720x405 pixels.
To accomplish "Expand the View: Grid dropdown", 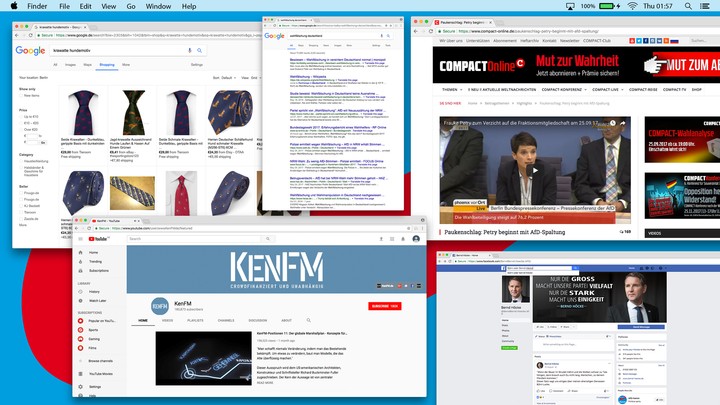I will point(252,78).
